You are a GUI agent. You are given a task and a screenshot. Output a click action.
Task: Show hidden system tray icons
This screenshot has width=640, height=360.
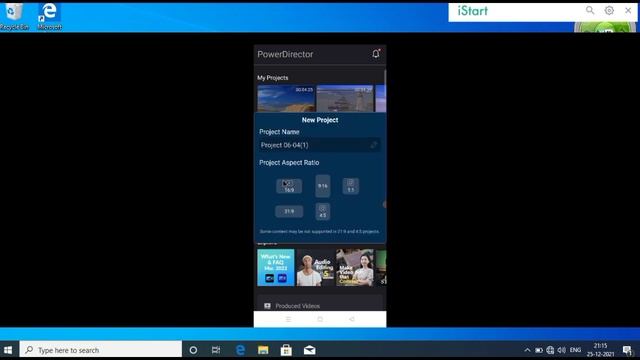[x=527, y=350]
